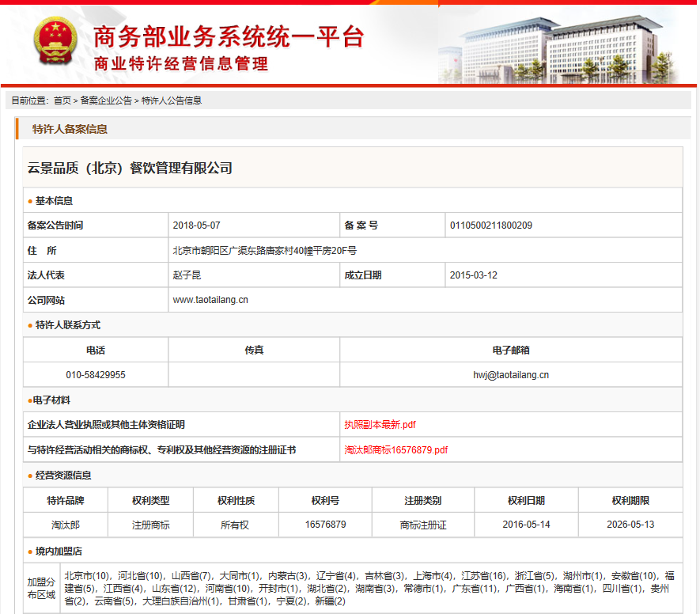The width and height of the screenshot is (700, 614).
Task: Click the 法人代表 field label
Action: [x=46, y=275]
